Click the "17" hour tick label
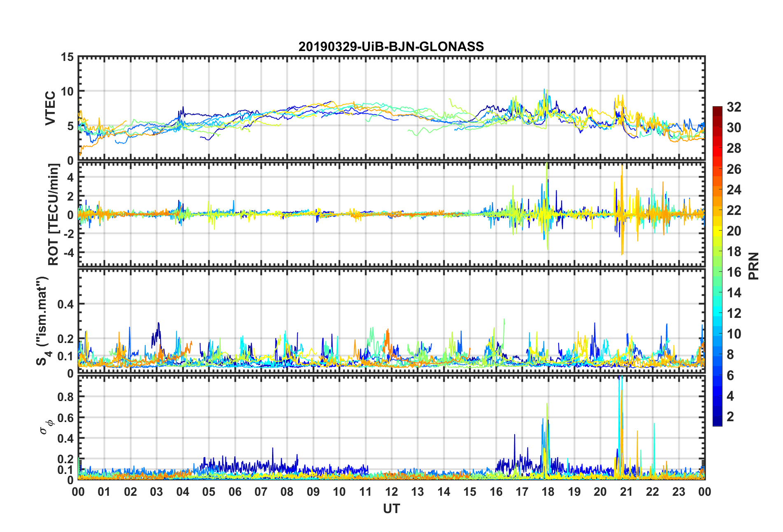 point(522,492)
